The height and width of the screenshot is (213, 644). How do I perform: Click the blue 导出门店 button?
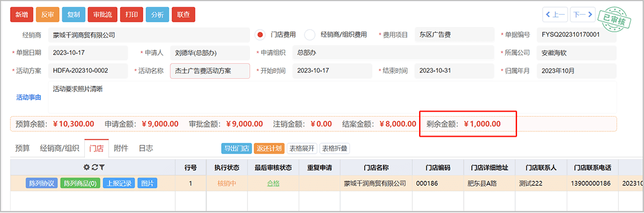coord(237,148)
